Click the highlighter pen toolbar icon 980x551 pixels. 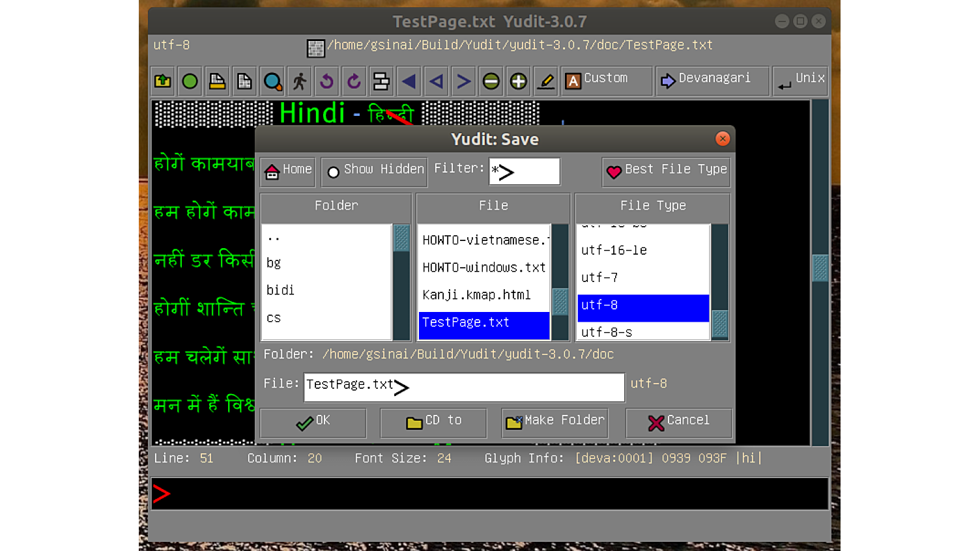click(x=546, y=81)
